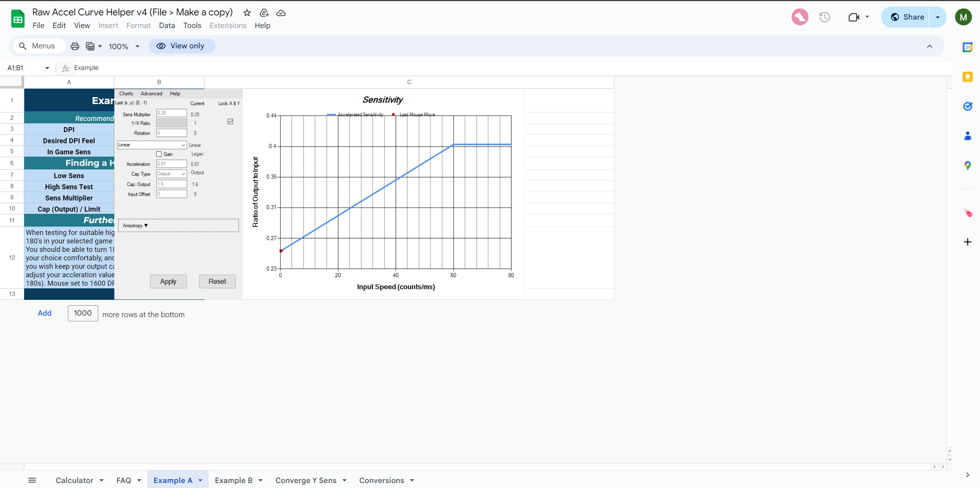
Task: Click the Apply button
Action: (x=168, y=281)
